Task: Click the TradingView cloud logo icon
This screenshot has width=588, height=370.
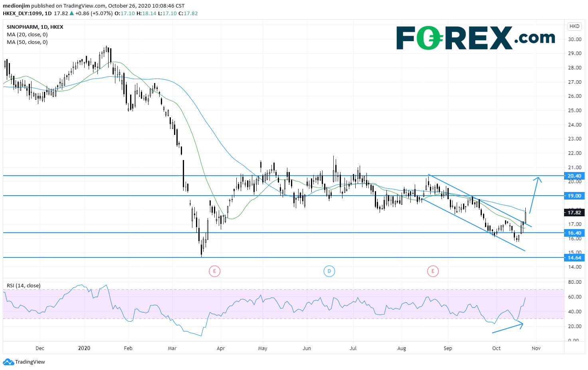Action: 8,362
